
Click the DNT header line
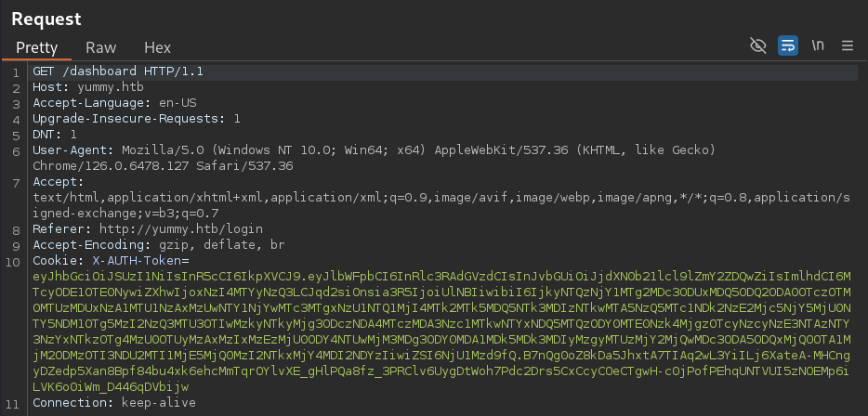(x=54, y=135)
